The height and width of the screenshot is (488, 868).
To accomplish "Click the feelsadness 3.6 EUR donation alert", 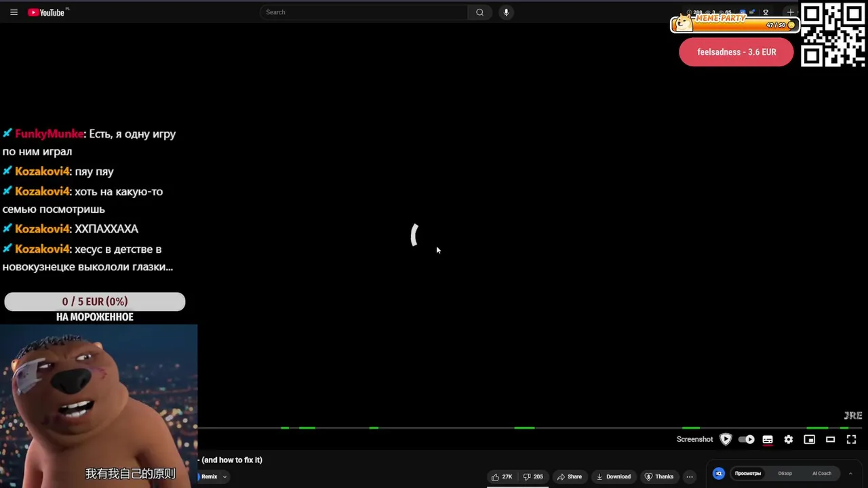I will pos(736,52).
